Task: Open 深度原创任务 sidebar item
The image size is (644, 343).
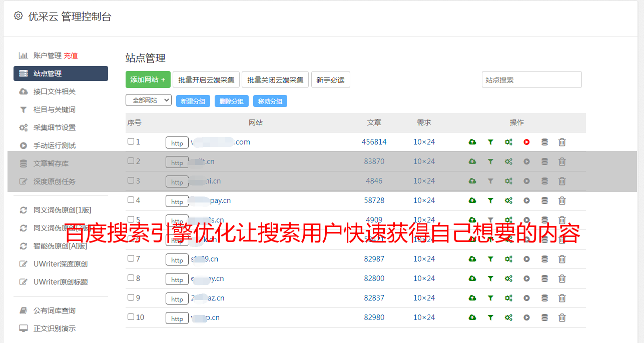Action: tap(55, 181)
